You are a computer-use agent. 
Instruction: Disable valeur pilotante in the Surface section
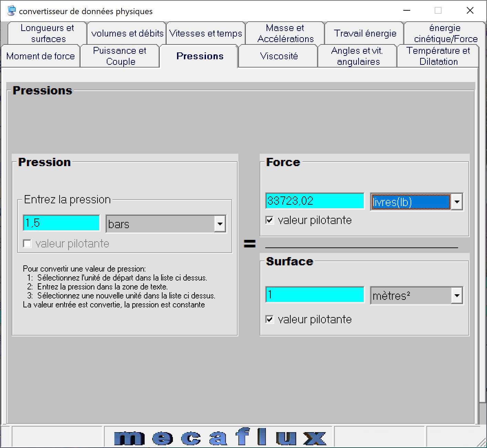[x=270, y=319]
